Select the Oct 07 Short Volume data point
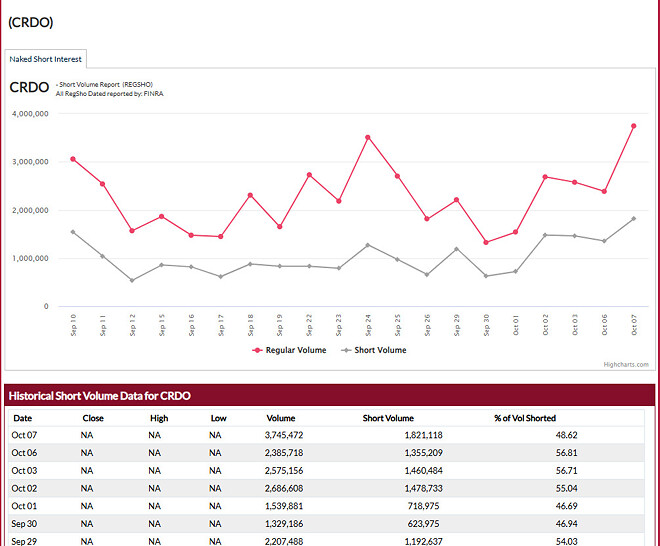The width and height of the screenshot is (660, 546). click(633, 219)
